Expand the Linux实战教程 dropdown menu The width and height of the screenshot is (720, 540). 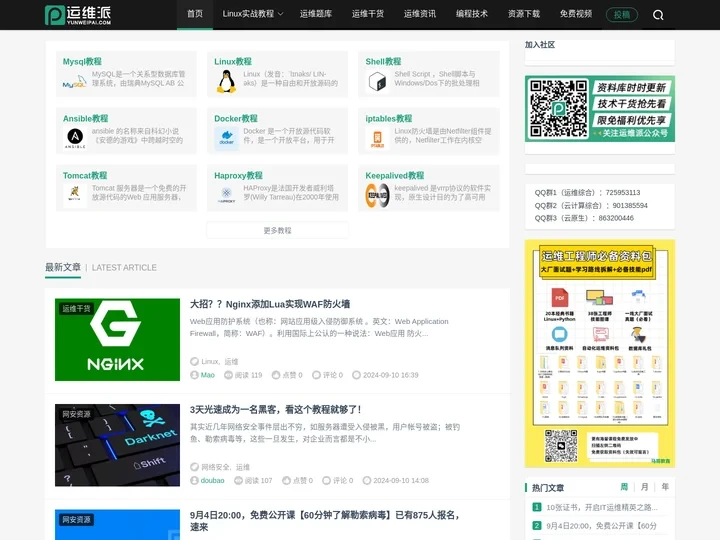coord(253,14)
